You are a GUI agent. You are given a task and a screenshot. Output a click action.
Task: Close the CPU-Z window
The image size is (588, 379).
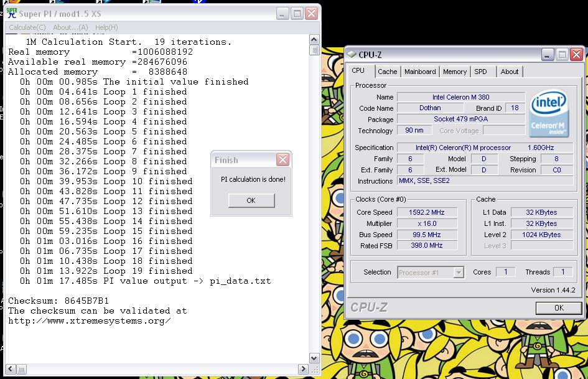click(576, 55)
